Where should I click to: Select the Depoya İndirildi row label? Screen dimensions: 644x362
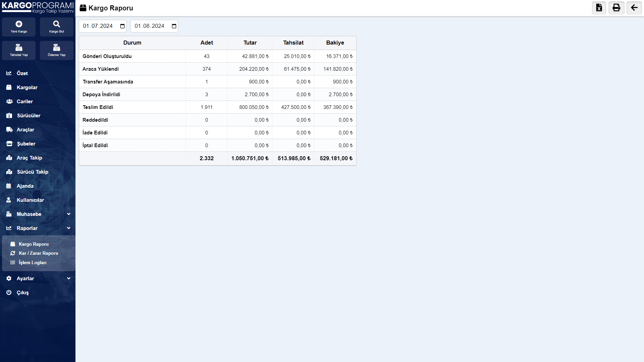click(x=101, y=95)
